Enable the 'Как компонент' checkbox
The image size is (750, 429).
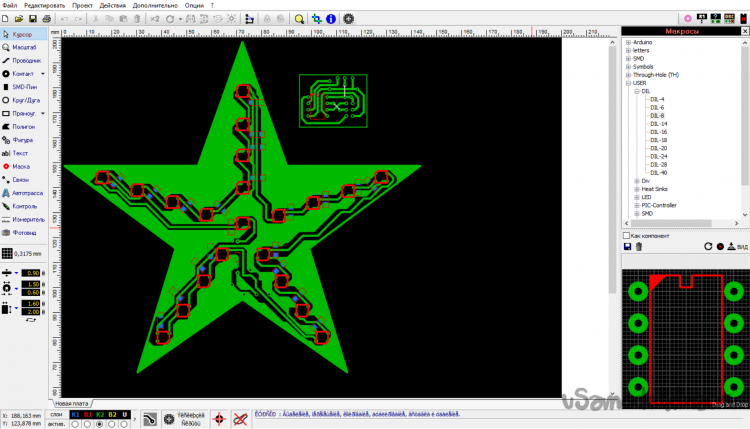point(626,235)
